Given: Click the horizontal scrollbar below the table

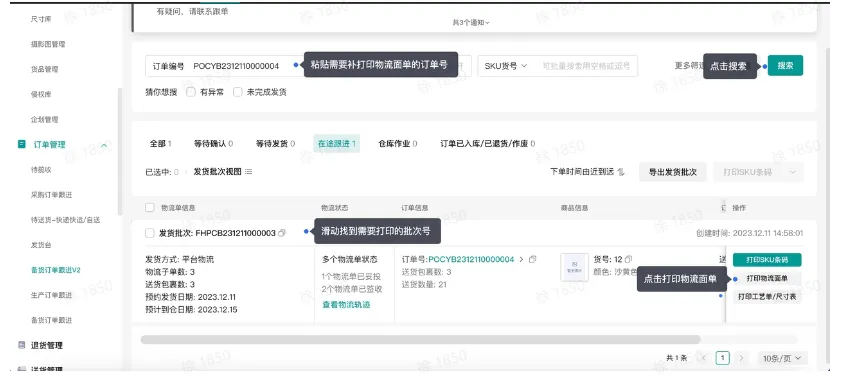Looking at the screenshot, I should [x=420, y=339].
